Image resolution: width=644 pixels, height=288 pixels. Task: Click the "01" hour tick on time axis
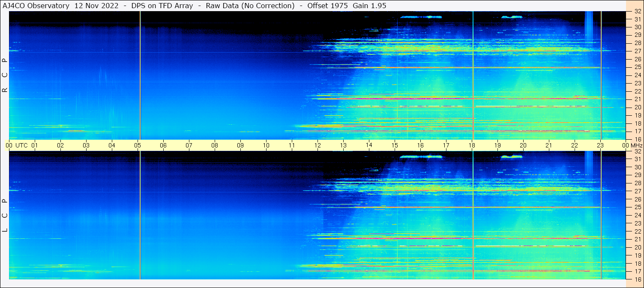tap(35, 145)
